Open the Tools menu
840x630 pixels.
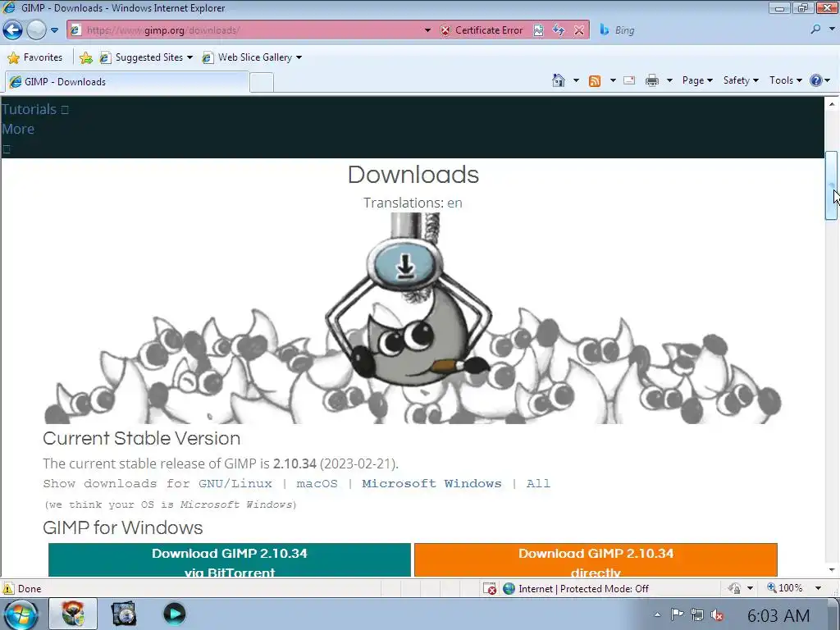click(785, 80)
